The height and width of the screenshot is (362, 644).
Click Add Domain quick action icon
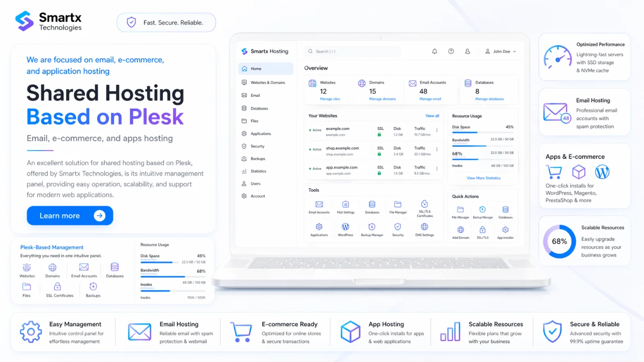coord(460,230)
